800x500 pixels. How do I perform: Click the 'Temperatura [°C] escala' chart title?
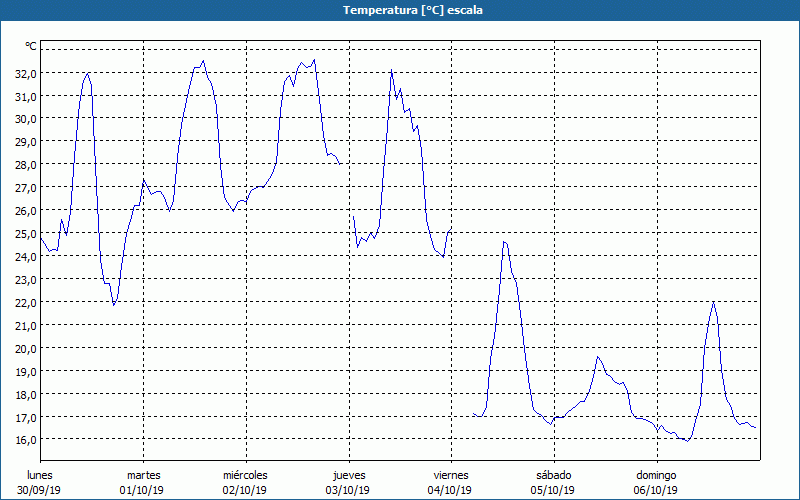pos(413,10)
